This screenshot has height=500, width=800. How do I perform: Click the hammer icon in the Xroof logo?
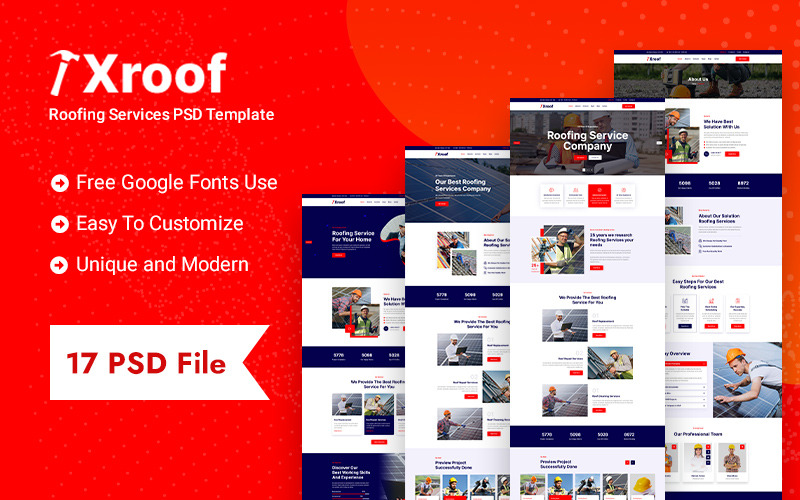point(64,72)
